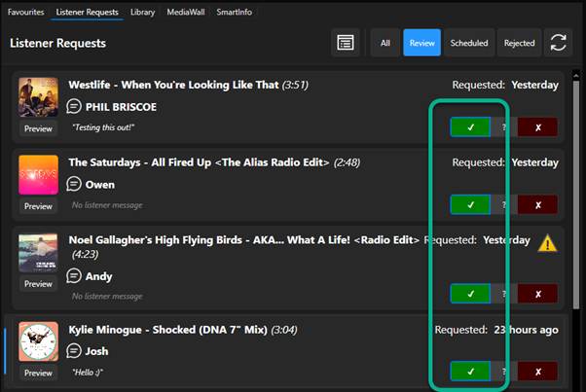
Task: Approve The Saturdays request with green tick
Action: pos(470,204)
